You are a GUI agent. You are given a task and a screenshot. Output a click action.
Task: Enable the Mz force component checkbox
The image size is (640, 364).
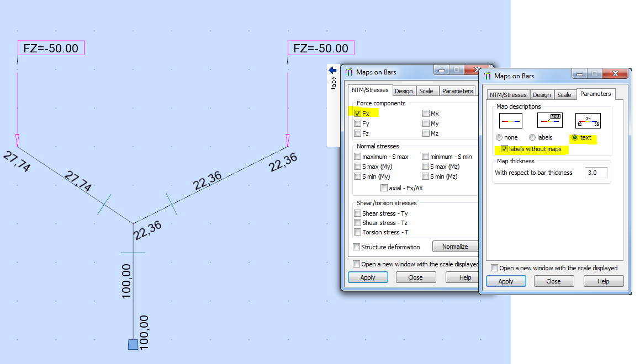426,133
